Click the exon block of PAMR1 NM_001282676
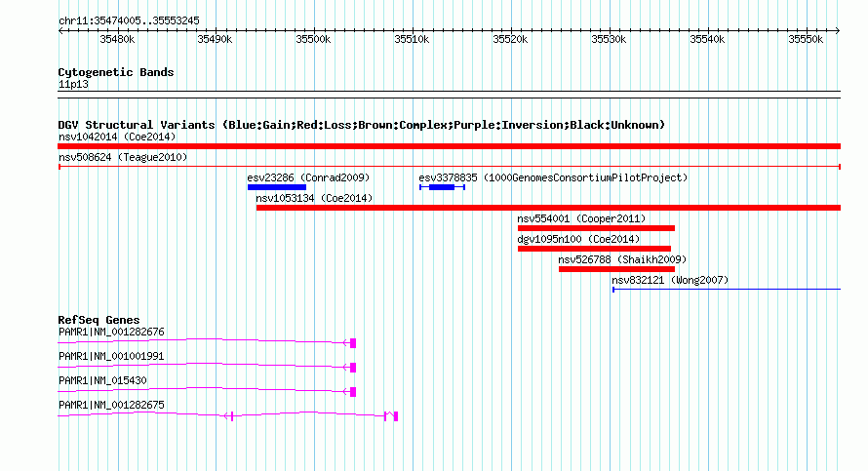Viewport: 868px width, 471px height. click(x=353, y=343)
